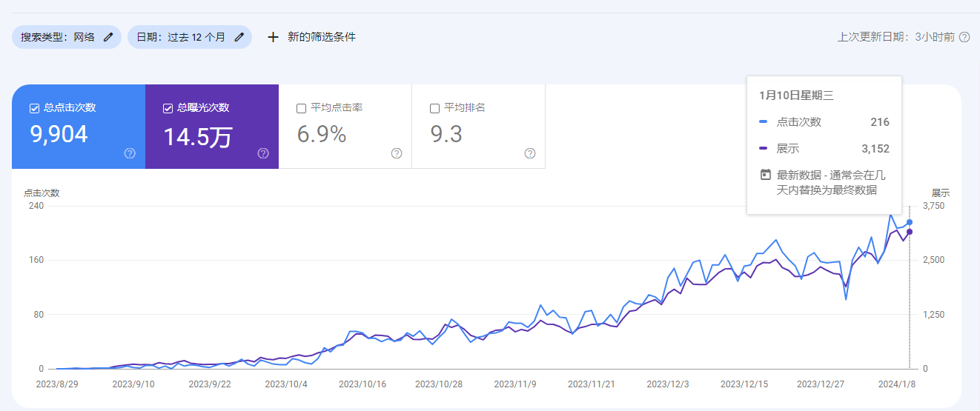Click help icon on 平均排名 card

pyautogui.click(x=530, y=153)
